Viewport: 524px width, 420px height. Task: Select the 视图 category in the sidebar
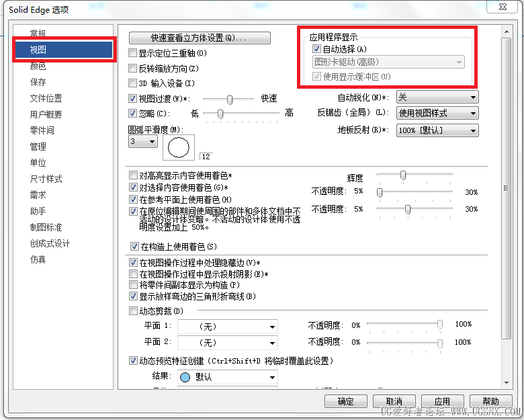click(64, 50)
